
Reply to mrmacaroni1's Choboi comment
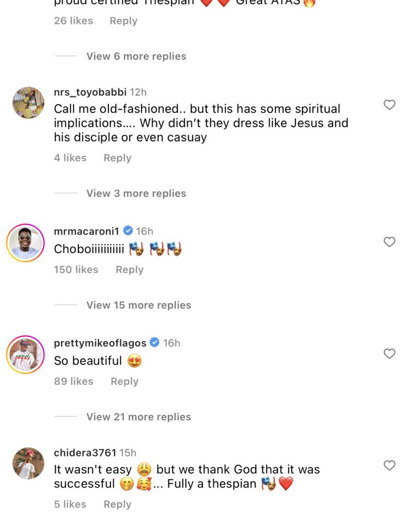[130, 269]
